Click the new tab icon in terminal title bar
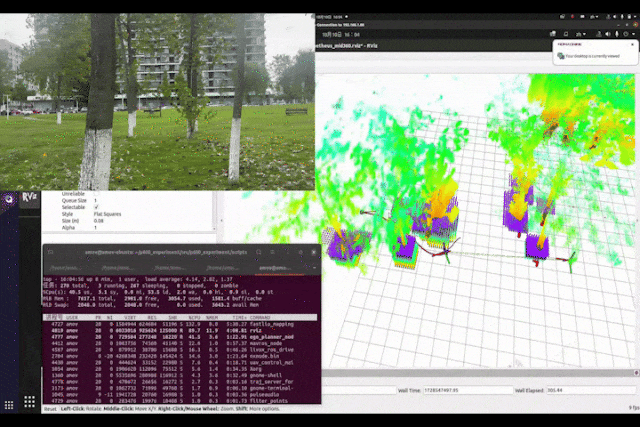640x427 pixels. point(50,252)
